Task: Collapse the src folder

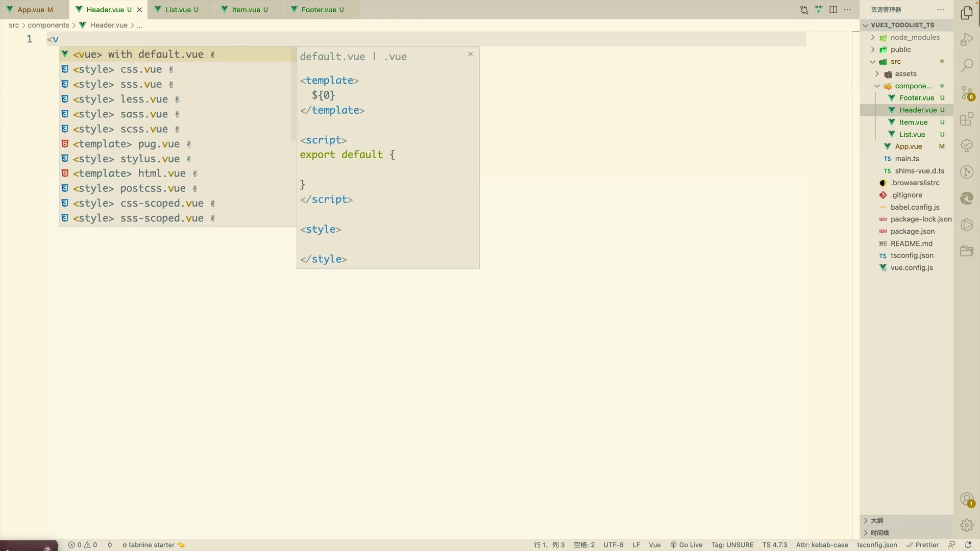Action: [x=895, y=62]
